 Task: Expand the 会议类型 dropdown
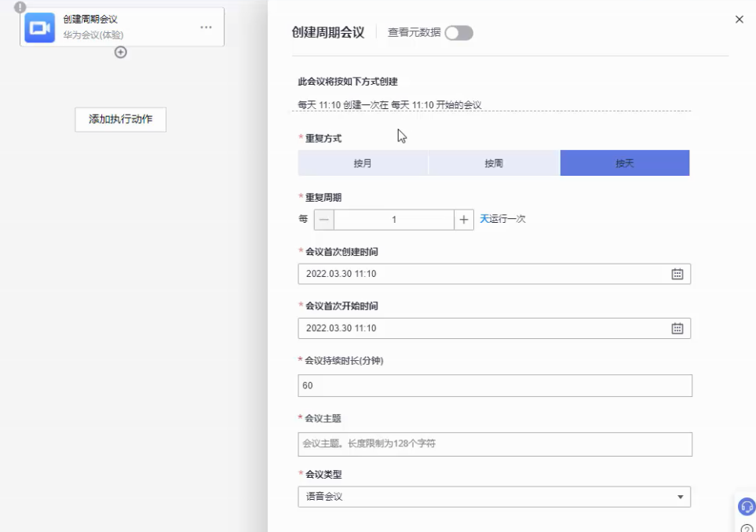(680, 497)
